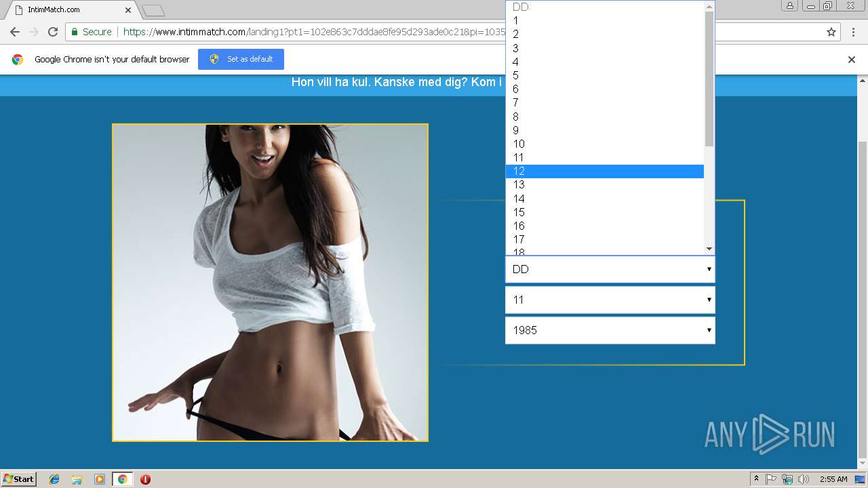Click the system clock 2:55 AM
Screen dimensions: 868x488
[x=833, y=479]
